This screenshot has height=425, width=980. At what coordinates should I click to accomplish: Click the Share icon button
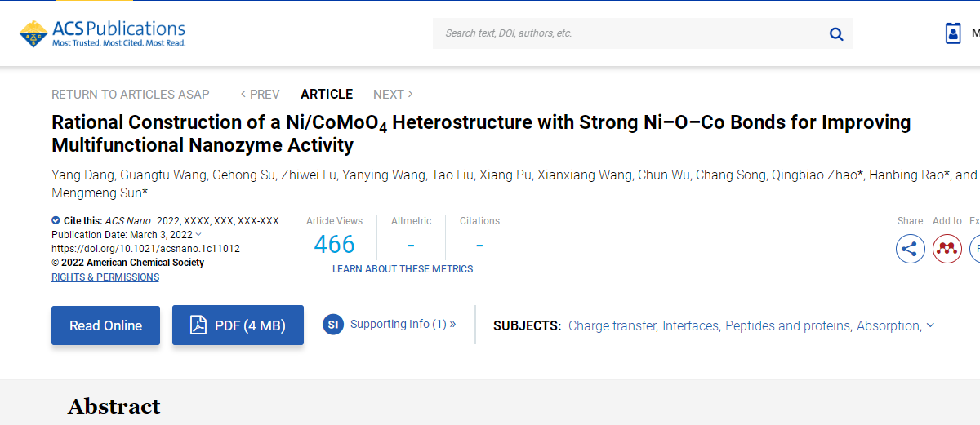[911, 248]
